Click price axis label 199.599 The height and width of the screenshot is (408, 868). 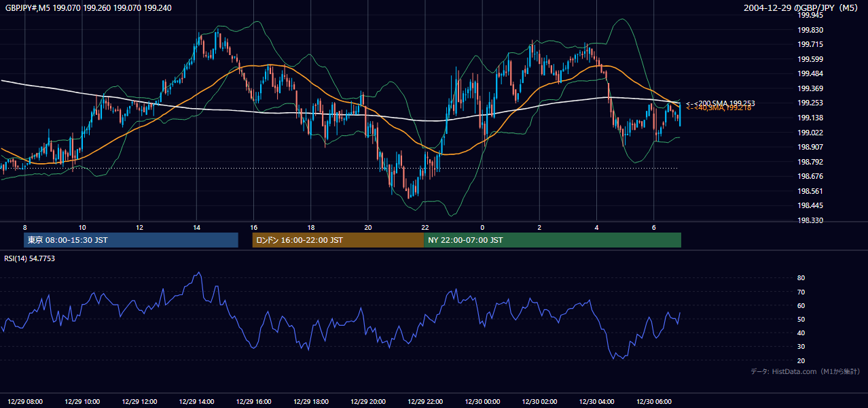811,59
